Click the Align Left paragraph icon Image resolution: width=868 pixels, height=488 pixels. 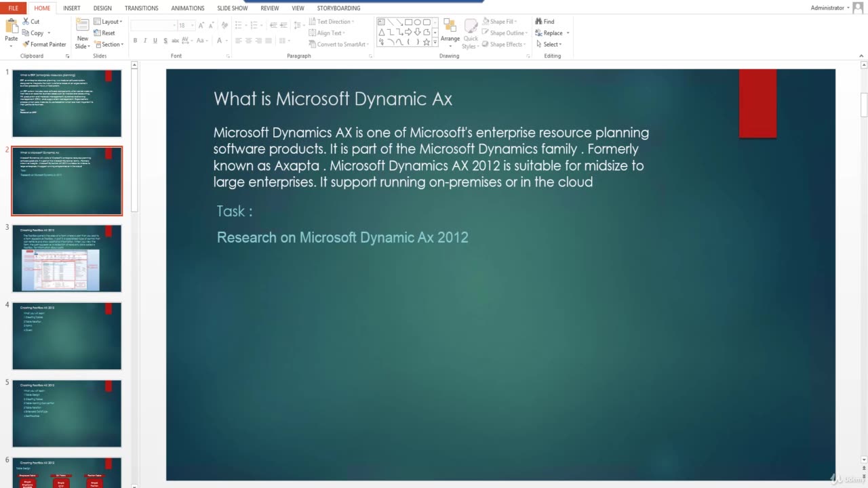click(239, 41)
